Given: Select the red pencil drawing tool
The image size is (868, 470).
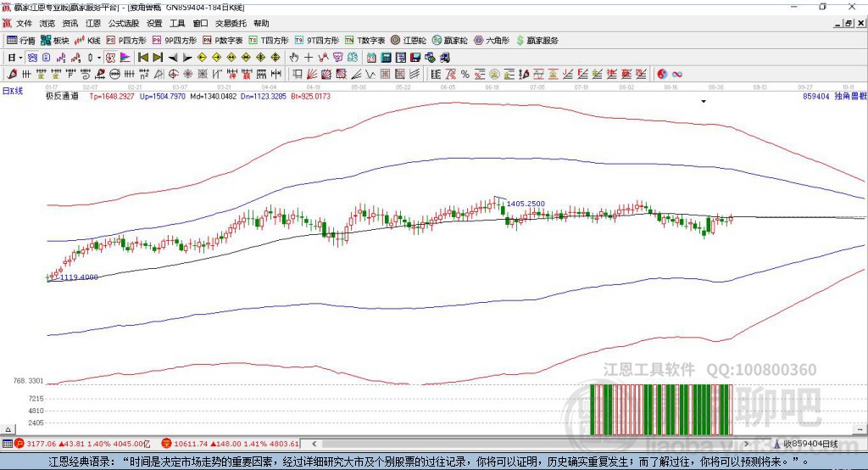Looking at the screenshot, I should (12, 75).
